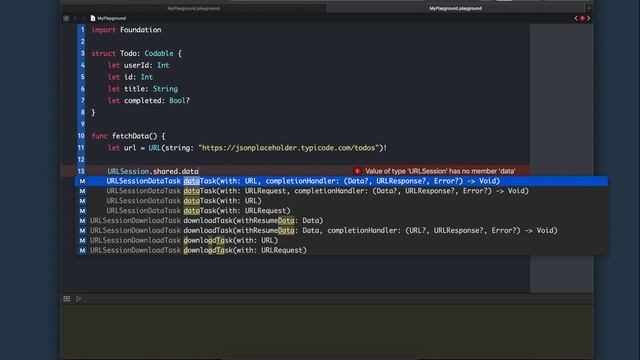
Task: Open the issues error indicator in jump bar
Action: click(582, 18)
